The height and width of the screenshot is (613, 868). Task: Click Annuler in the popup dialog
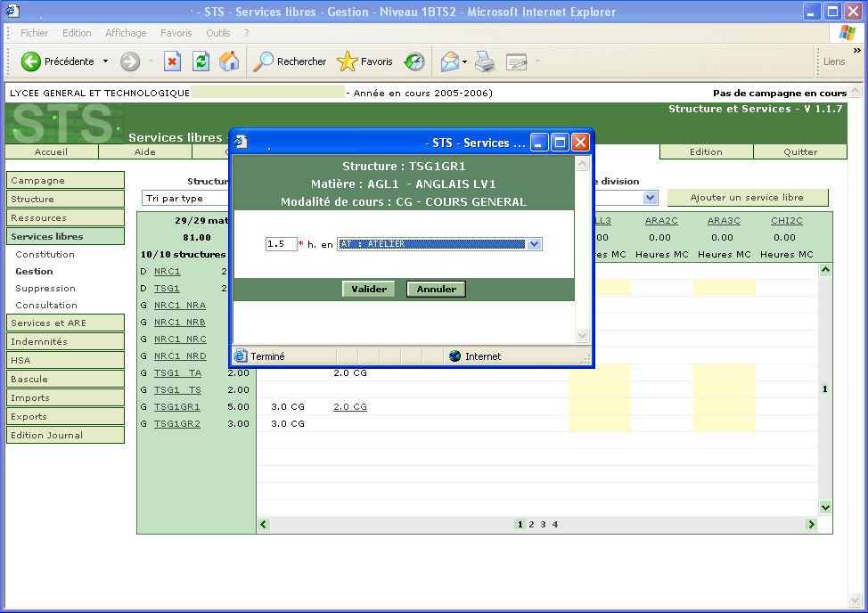point(436,289)
